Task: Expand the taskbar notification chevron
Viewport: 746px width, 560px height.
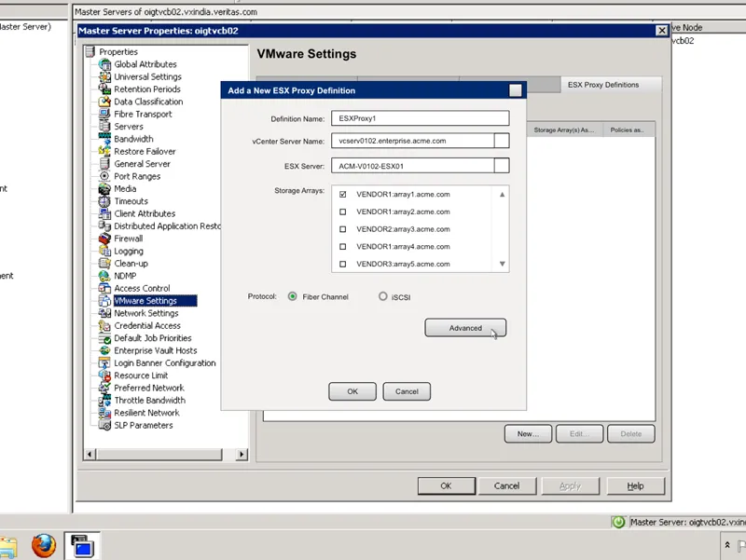Action: (x=727, y=545)
